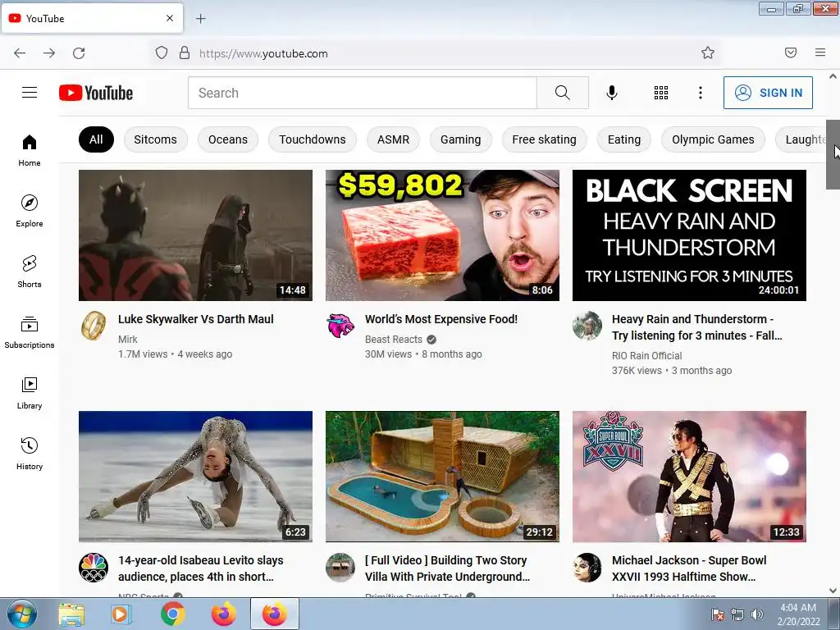Select the Eating filter chip

click(624, 139)
